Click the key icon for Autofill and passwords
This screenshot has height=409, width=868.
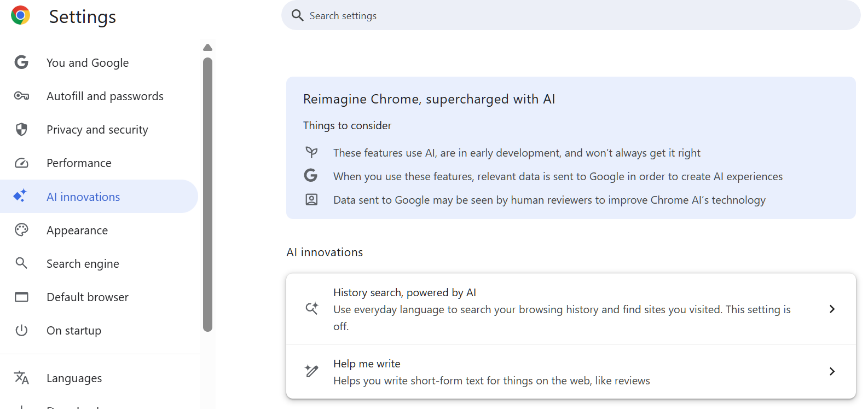click(x=21, y=96)
